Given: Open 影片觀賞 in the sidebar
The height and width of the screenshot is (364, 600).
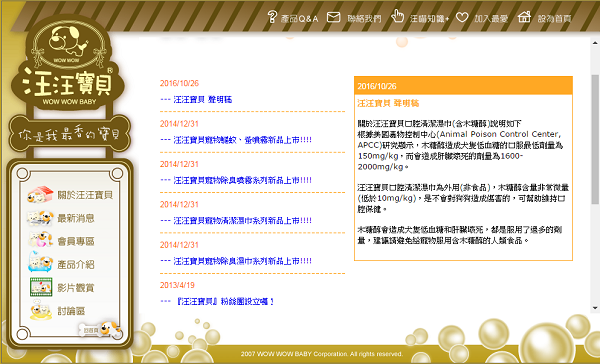Looking at the screenshot, I should pyautogui.click(x=76, y=288).
